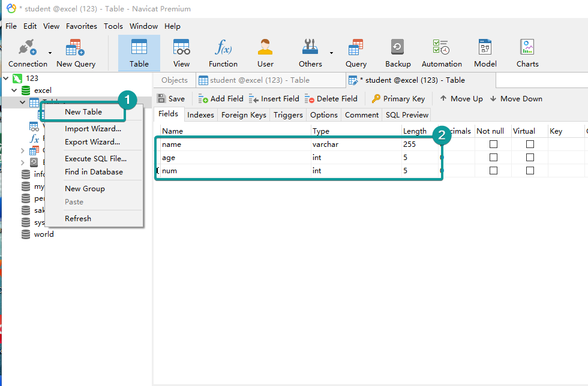Enable Not null for name field
Image resolution: width=588 pixels, height=386 pixels.
(x=493, y=144)
